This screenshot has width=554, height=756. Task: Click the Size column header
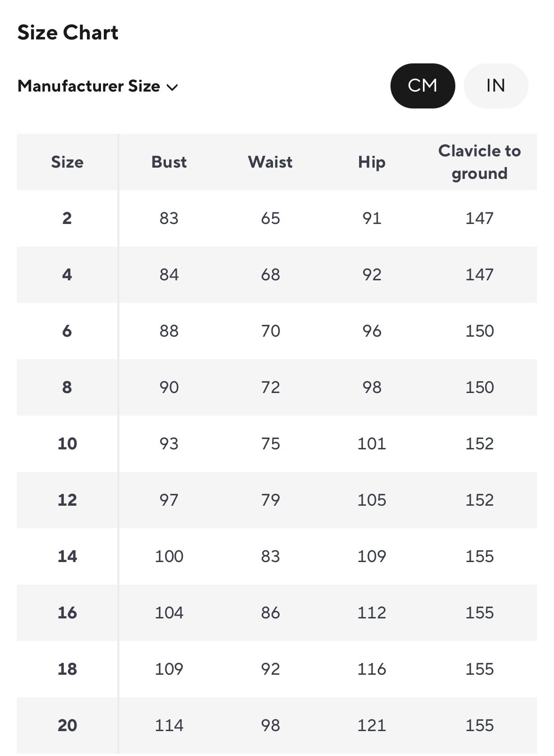[67, 162]
